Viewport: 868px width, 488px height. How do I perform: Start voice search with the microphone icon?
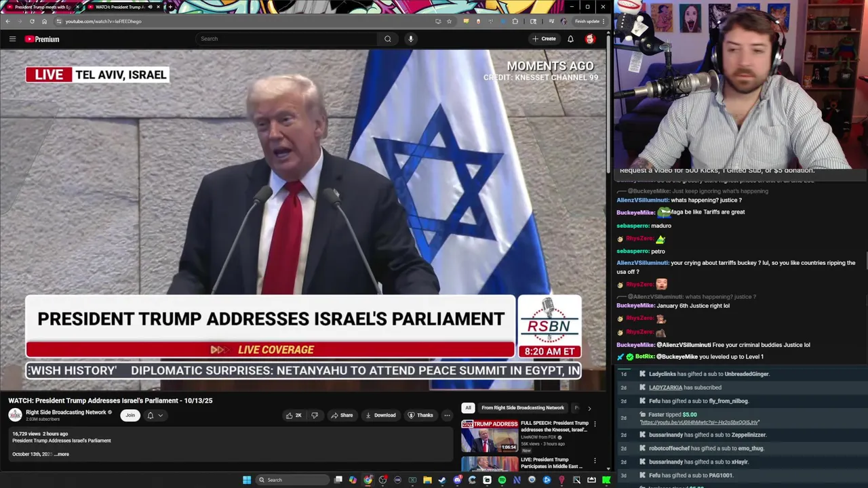pos(410,39)
